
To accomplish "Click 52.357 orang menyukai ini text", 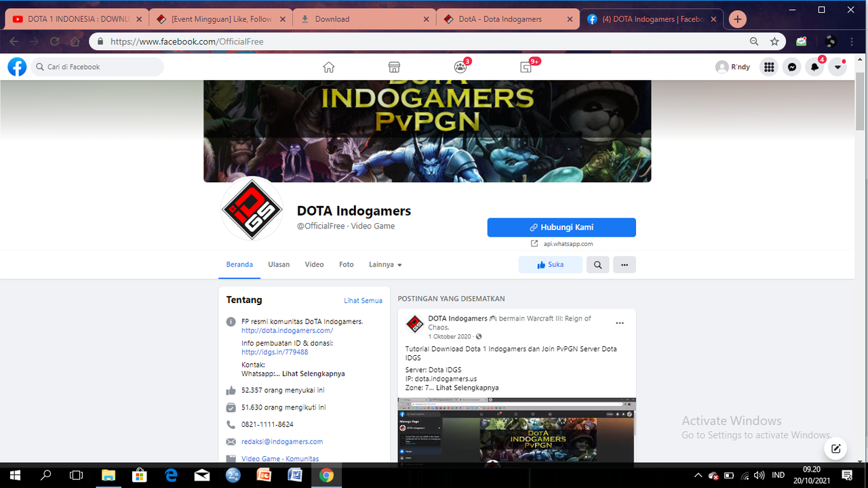I will (x=283, y=390).
